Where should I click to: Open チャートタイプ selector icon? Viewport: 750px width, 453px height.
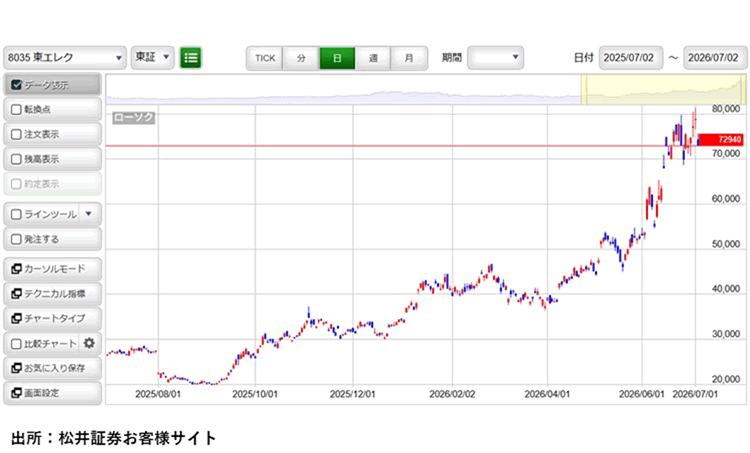point(16,318)
